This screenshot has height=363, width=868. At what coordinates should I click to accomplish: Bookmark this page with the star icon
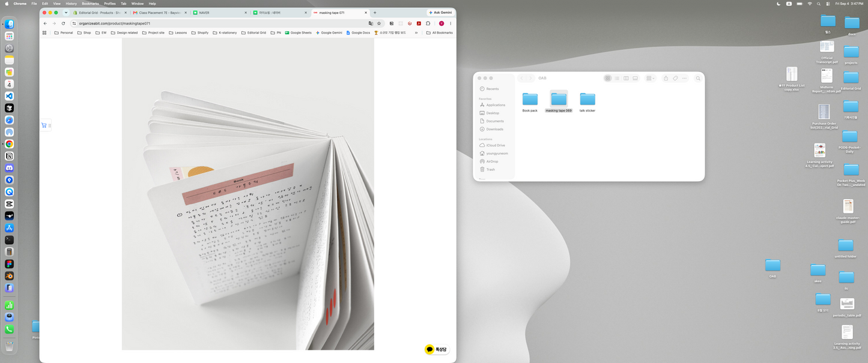click(379, 23)
